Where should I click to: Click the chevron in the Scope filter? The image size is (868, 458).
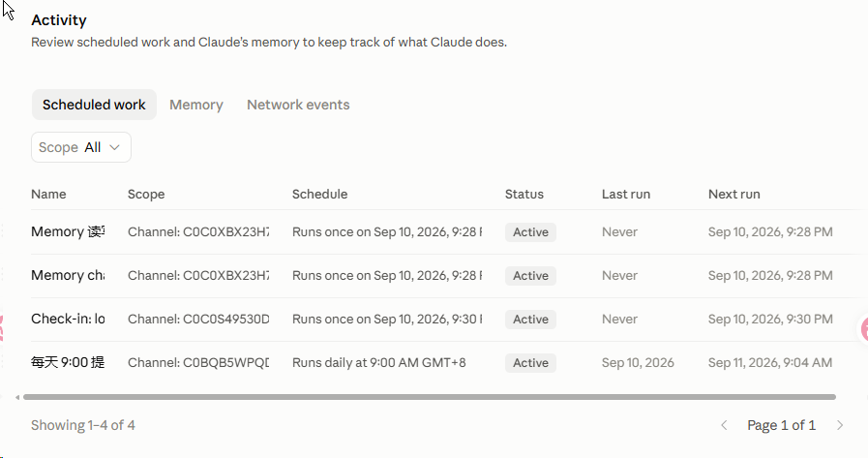114,147
